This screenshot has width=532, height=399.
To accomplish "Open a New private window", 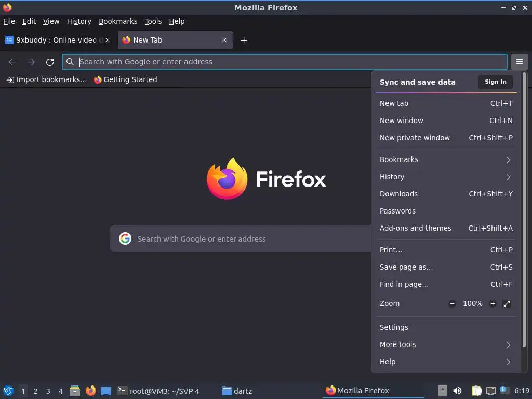I will [x=446, y=138].
